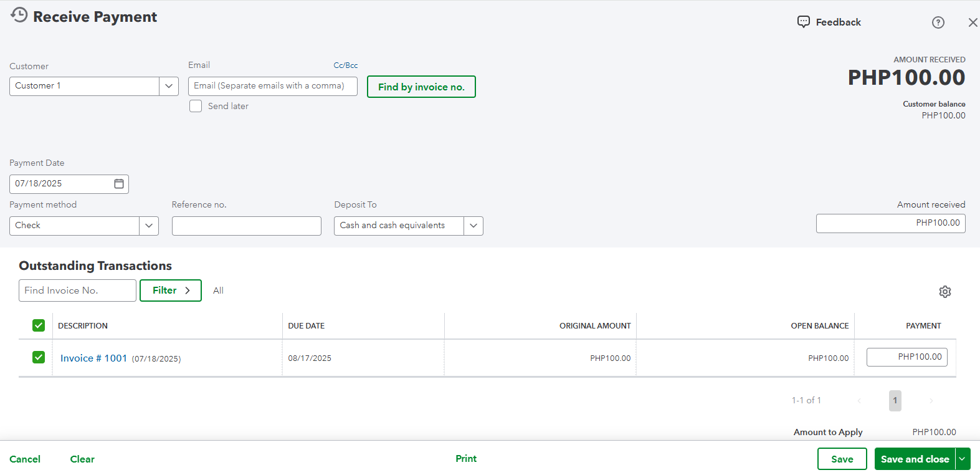Screen dimensions: 980x475
Task: Click the Customer balance PHP100.00 value
Action: [x=943, y=115]
